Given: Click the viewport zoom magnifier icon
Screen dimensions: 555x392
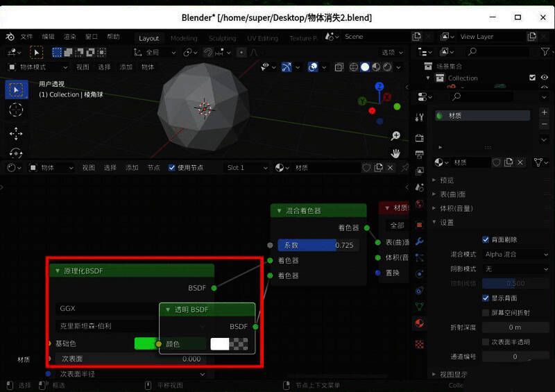Looking at the screenshot, I should (x=395, y=135).
